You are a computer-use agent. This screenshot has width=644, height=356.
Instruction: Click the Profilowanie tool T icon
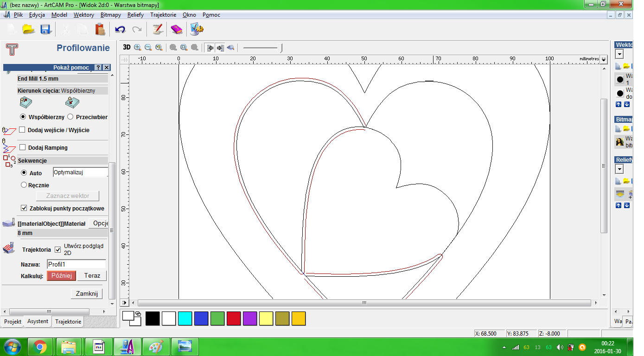[x=12, y=49]
